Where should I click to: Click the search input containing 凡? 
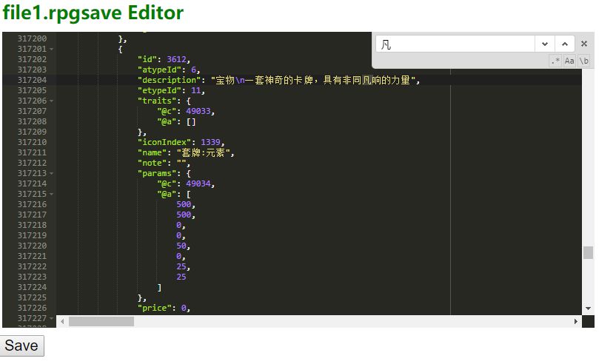455,44
